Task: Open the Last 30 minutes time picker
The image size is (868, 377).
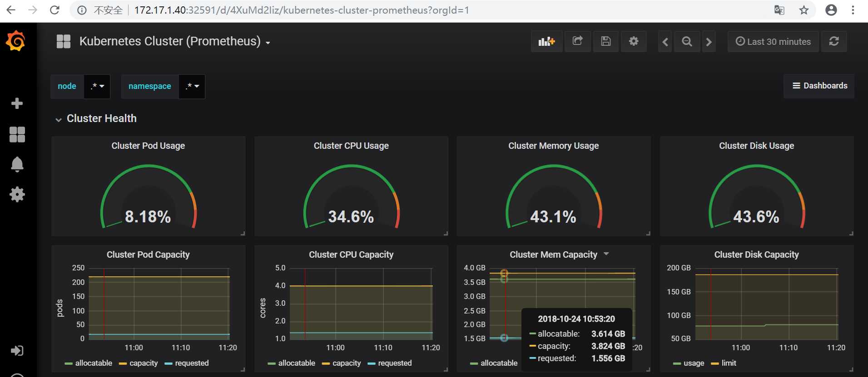Action: point(773,41)
